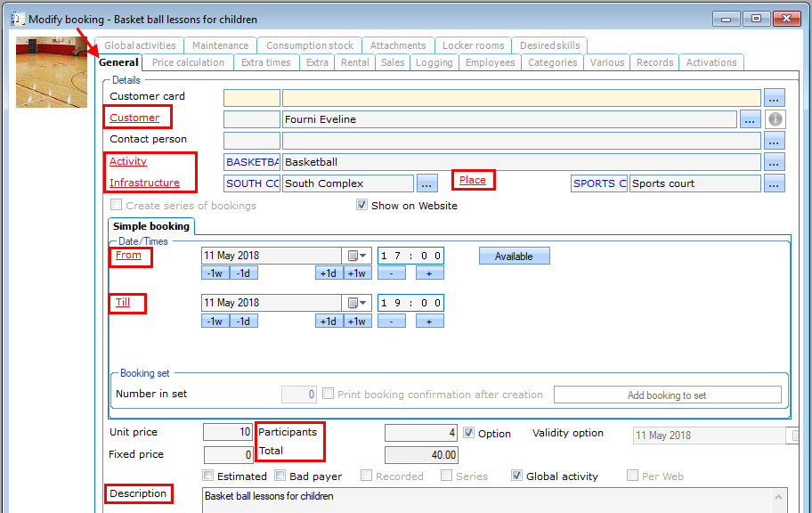This screenshot has width=812, height=513.
Task: Subtract one day from Till date
Action: [x=243, y=322]
